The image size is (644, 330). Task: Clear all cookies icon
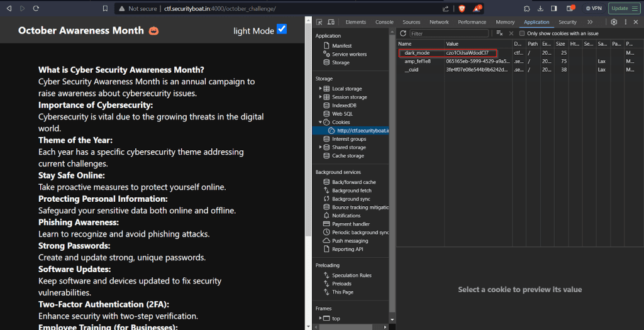[499, 33]
